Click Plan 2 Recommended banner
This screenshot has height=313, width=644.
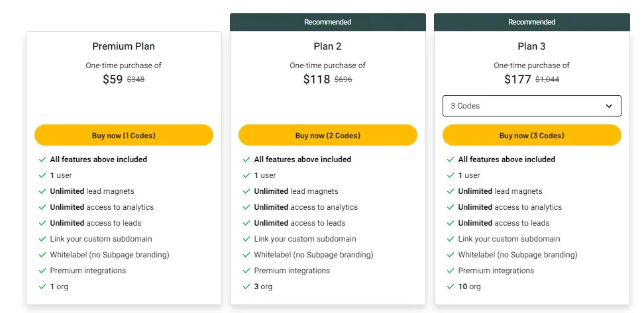click(327, 22)
